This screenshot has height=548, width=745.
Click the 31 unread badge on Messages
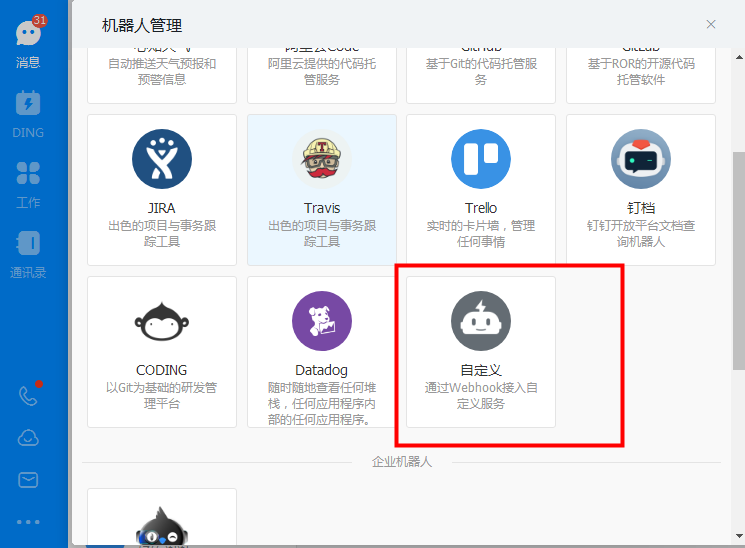(x=39, y=20)
